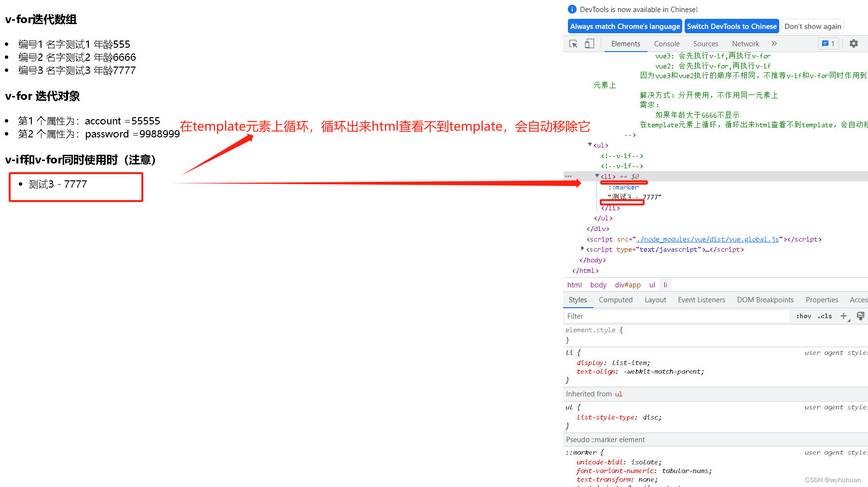868x487 pixels.
Task: Switch to the Elements tab
Action: coord(626,43)
